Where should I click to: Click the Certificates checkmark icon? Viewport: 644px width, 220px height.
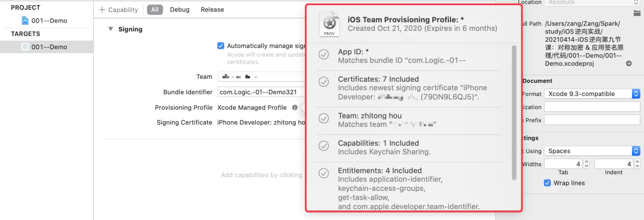click(324, 82)
